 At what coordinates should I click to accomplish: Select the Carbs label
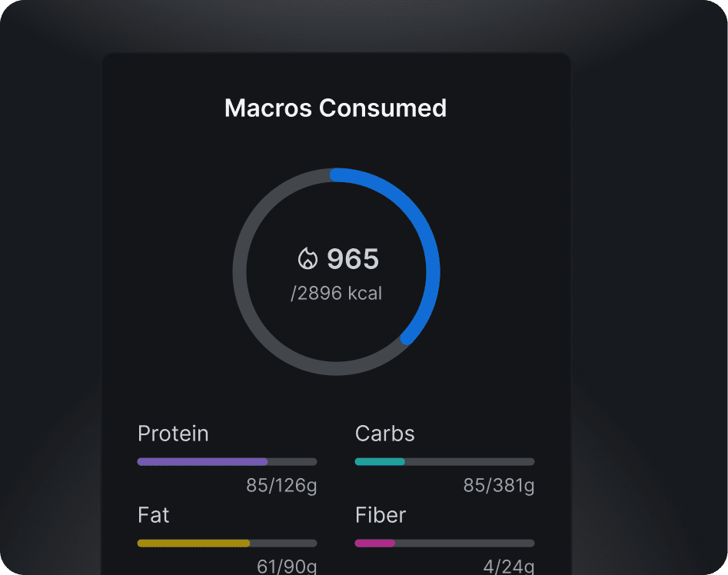[x=384, y=434]
